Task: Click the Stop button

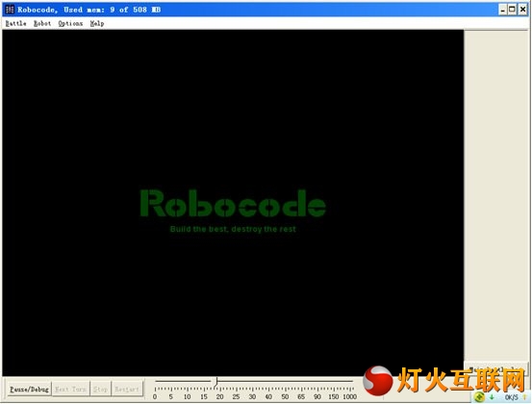Action: tap(100, 389)
